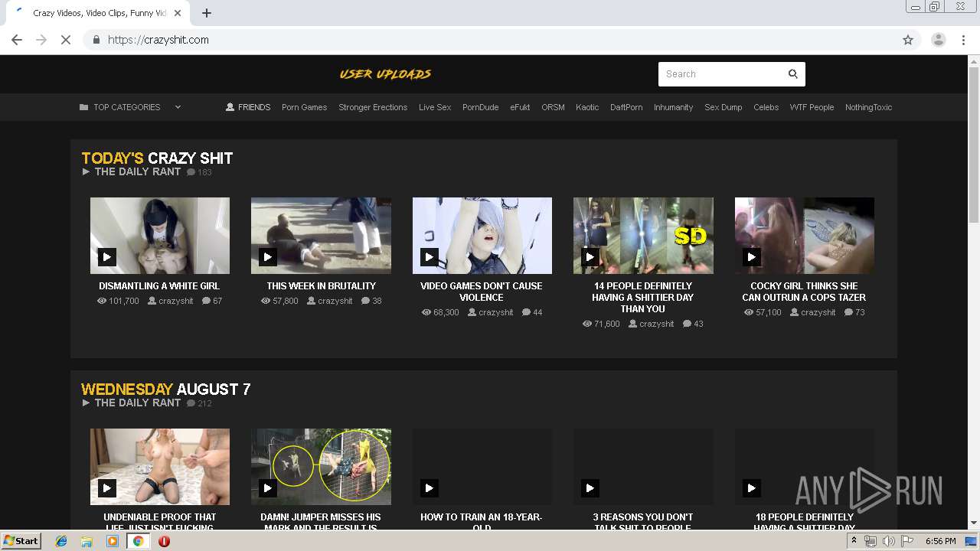
Task: Open the 38 comments on This Week in Brutality
Action: 371,301
